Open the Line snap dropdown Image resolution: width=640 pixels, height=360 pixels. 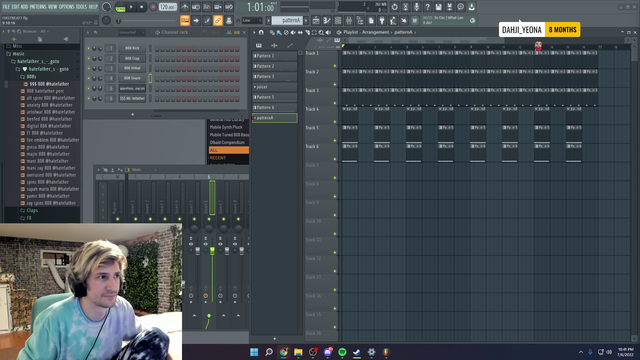(x=251, y=20)
